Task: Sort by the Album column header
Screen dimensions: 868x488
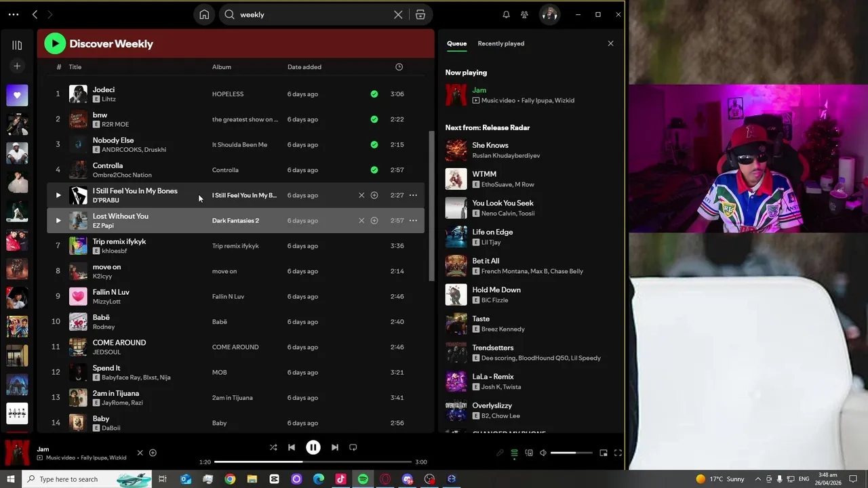Action: tap(222, 67)
